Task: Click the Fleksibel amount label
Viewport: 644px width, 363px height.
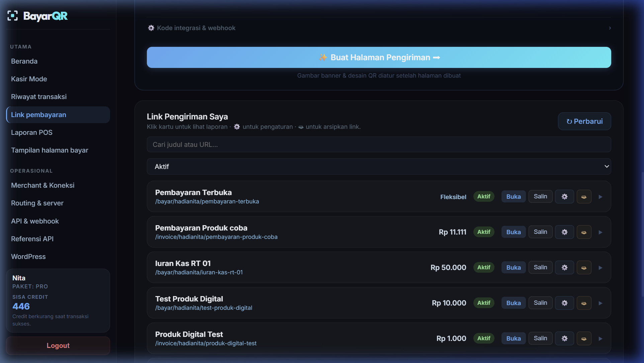Action: coord(453,197)
